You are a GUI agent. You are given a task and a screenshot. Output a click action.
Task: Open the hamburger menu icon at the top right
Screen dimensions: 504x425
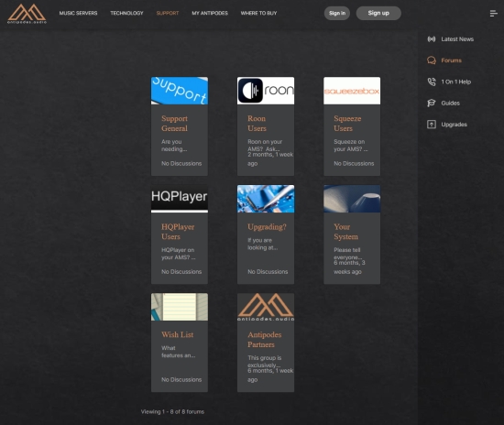tap(493, 13)
